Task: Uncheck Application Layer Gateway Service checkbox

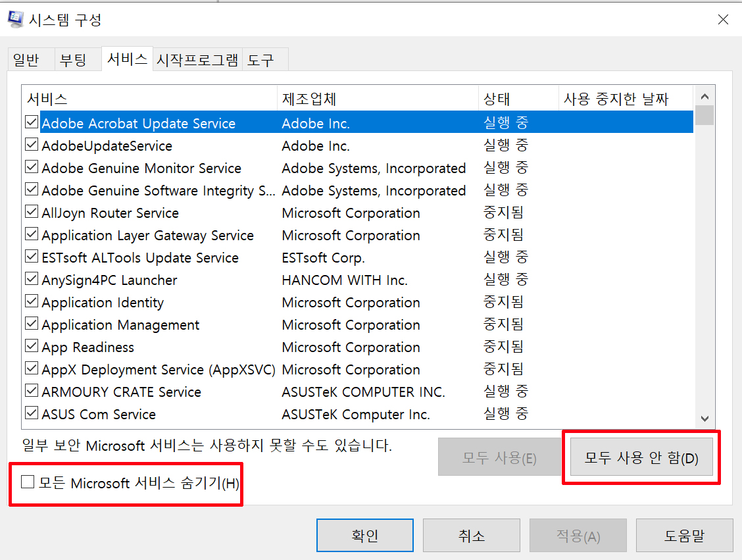Action: point(31,234)
